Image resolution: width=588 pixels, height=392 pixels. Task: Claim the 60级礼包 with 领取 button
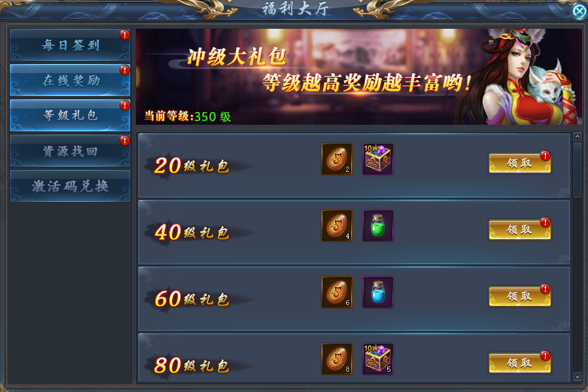(x=520, y=297)
